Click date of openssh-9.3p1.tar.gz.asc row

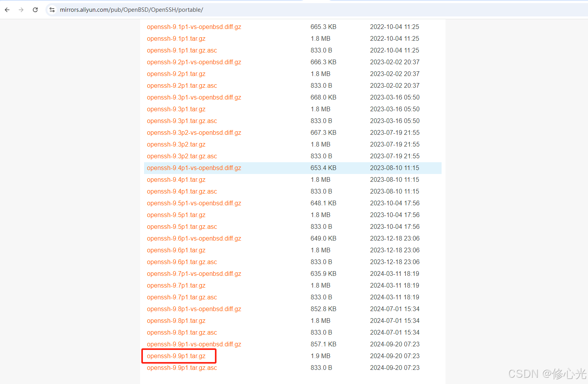coord(395,121)
